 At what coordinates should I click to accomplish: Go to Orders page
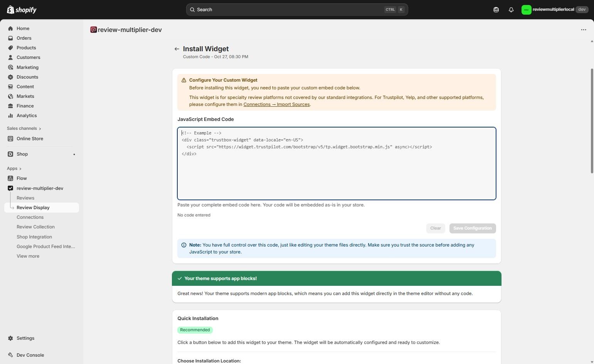(24, 38)
